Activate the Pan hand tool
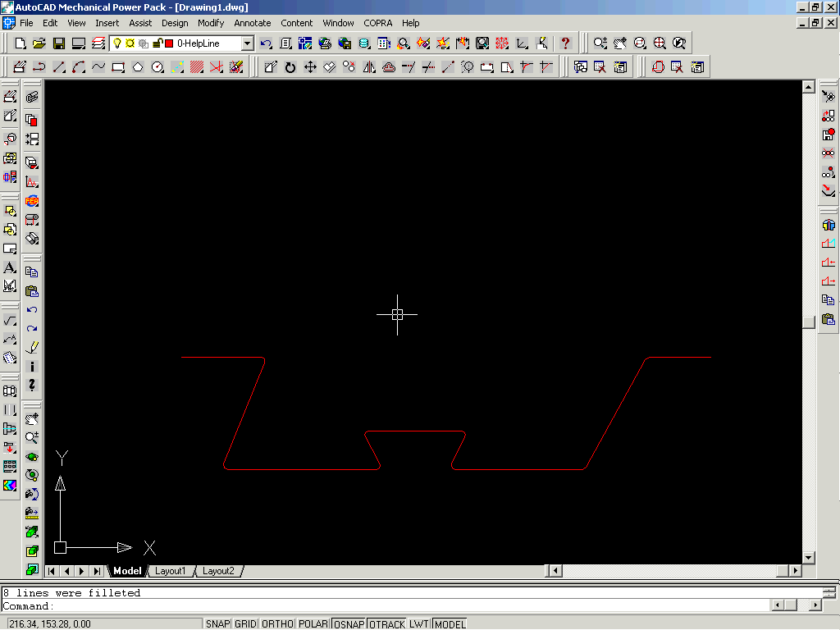This screenshot has width=840, height=630. tap(620, 43)
